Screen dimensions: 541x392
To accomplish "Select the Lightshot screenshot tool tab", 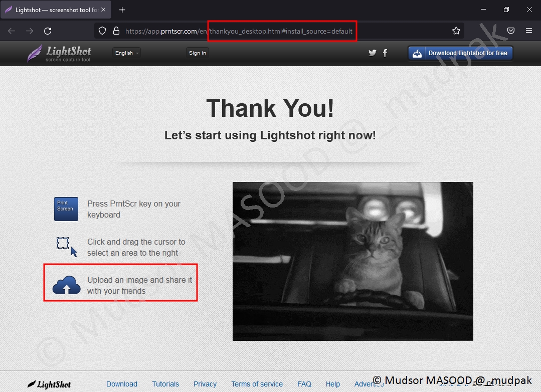I will click(x=53, y=10).
